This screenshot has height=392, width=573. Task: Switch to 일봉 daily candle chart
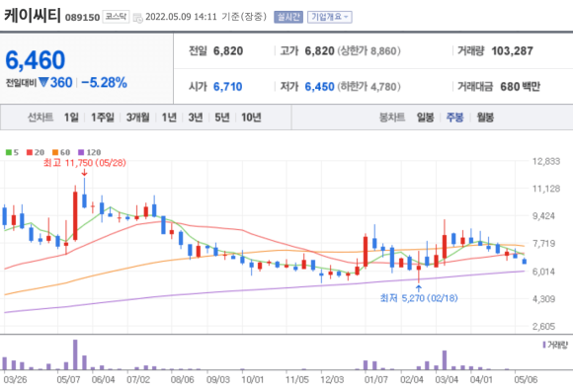(426, 118)
